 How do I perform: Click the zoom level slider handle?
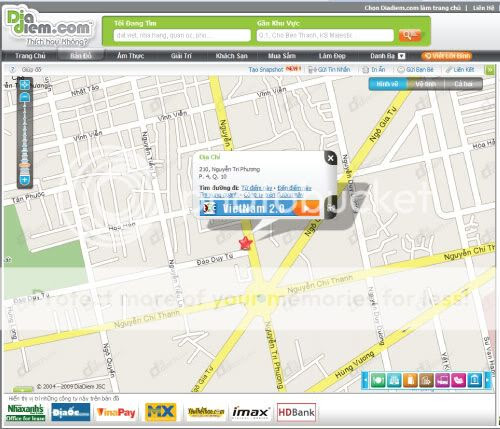point(25,165)
